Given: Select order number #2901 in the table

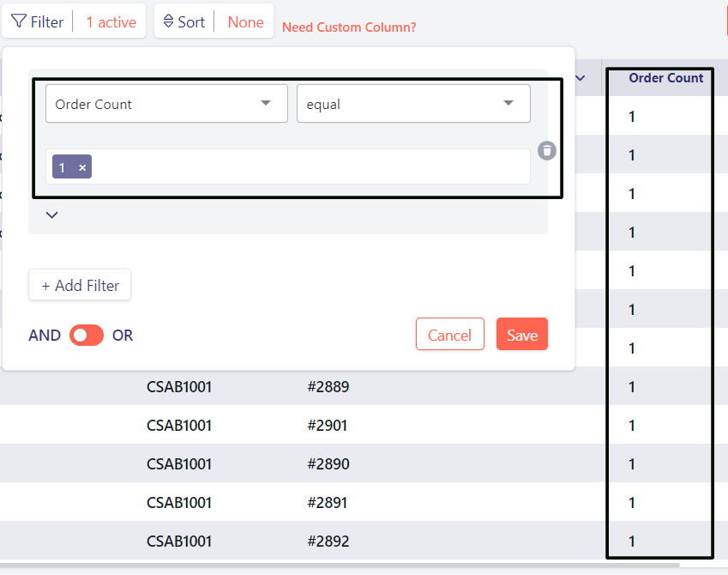Looking at the screenshot, I should 328,426.
